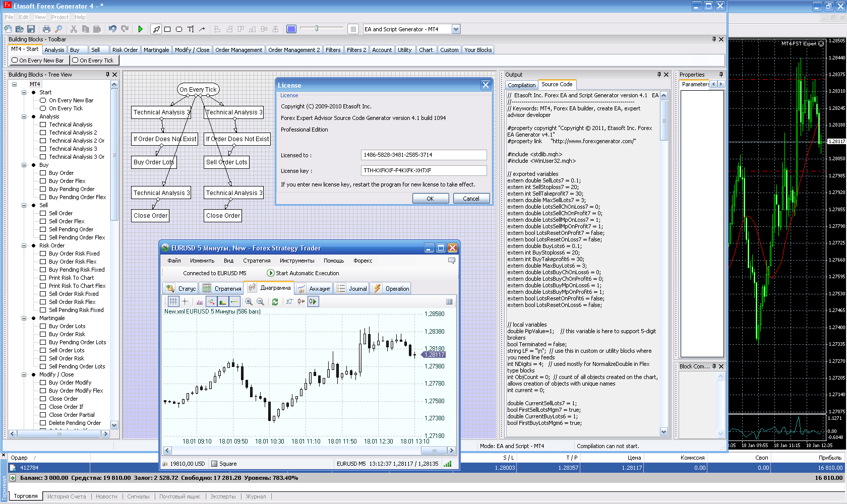Click the Save diskette icon in toolbar
The image size is (847, 504).
[31, 29]
